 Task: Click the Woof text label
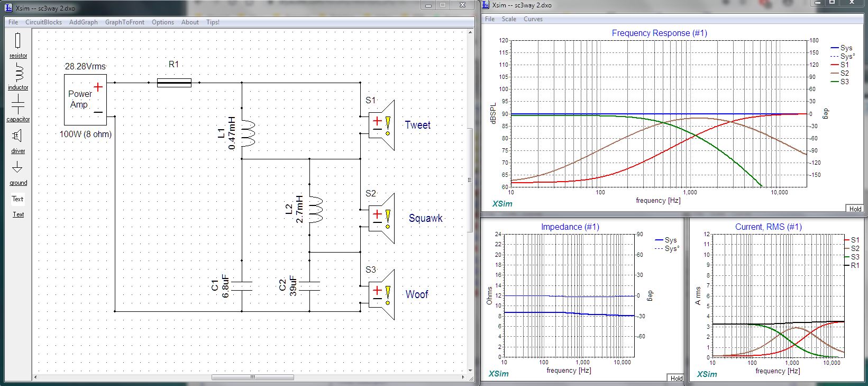point(417,294)
